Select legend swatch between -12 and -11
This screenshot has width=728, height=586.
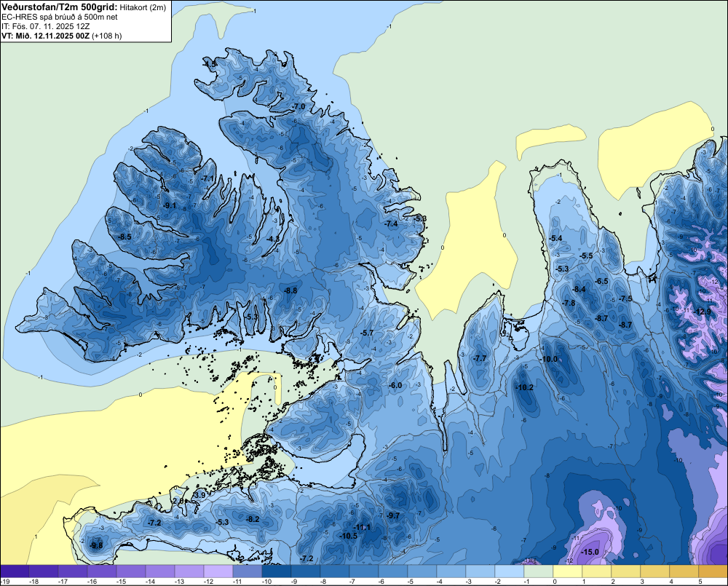pos(218,571)
